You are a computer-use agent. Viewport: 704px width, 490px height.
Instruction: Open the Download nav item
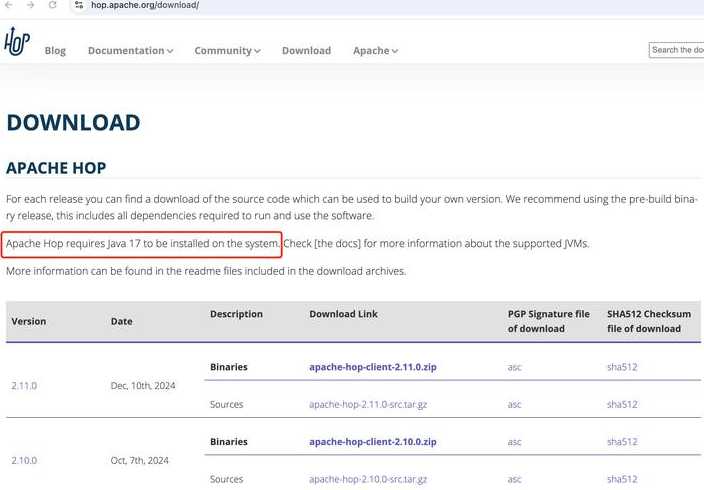[x=306, y=51]
